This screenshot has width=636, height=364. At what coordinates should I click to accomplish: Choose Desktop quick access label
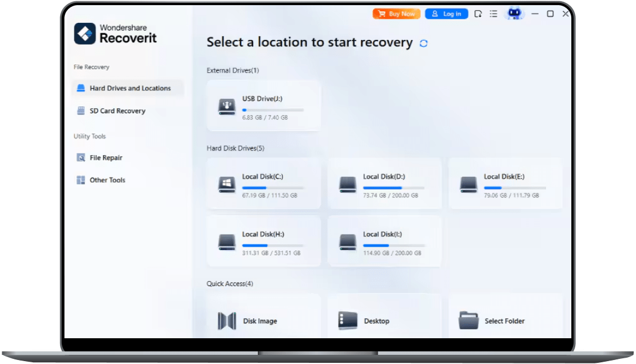(376, 321)
